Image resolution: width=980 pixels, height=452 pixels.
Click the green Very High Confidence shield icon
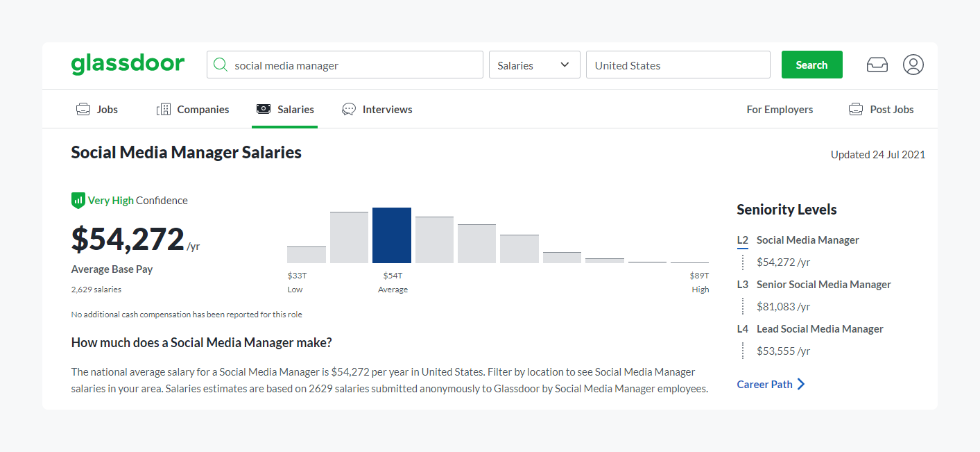[x=78, y=201]
